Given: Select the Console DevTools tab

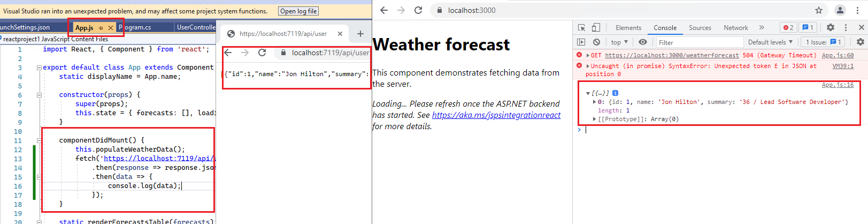Looking at the screenshot, I should point(665,28).
